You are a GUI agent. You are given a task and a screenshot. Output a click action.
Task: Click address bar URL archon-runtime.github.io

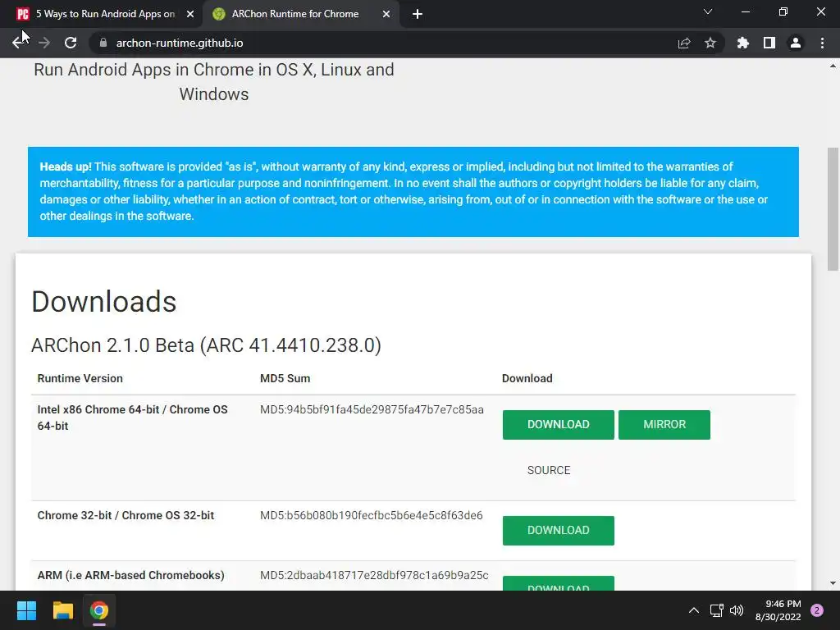coord(180,43)
